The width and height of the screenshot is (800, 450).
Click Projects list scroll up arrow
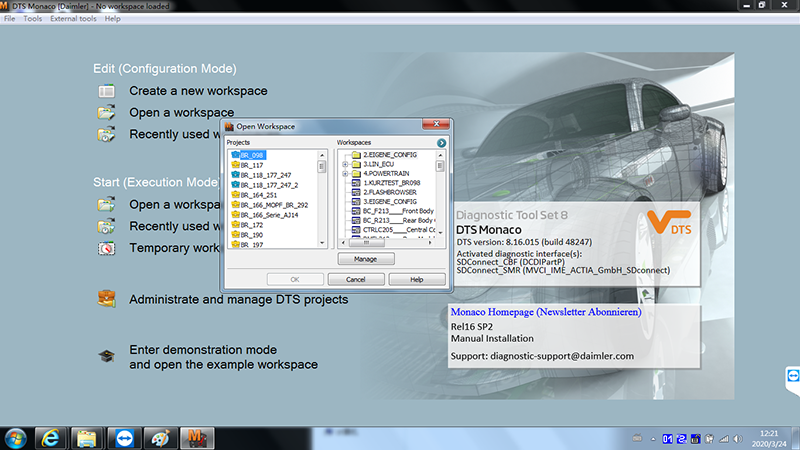(x=322, y=155)
